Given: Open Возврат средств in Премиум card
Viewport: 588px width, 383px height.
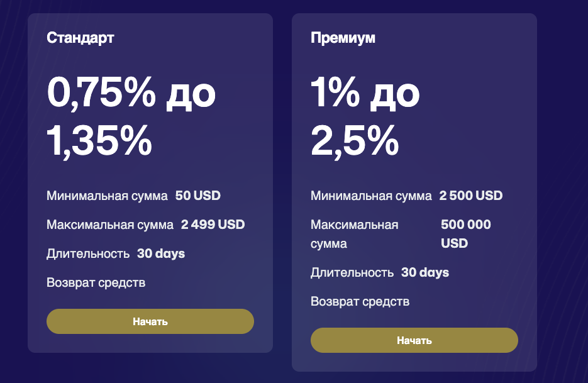Looking at the screenshot, I should click(360, 301).
